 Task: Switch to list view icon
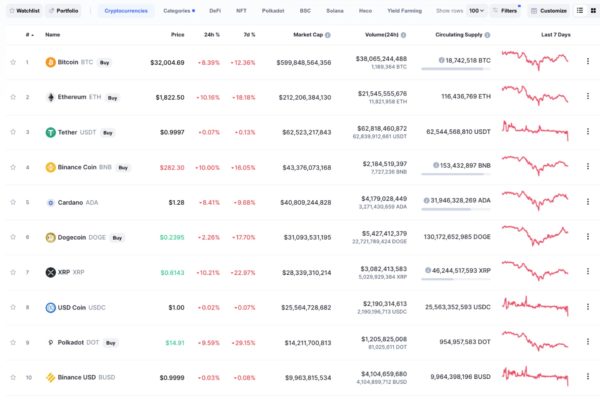pos(580,10)
